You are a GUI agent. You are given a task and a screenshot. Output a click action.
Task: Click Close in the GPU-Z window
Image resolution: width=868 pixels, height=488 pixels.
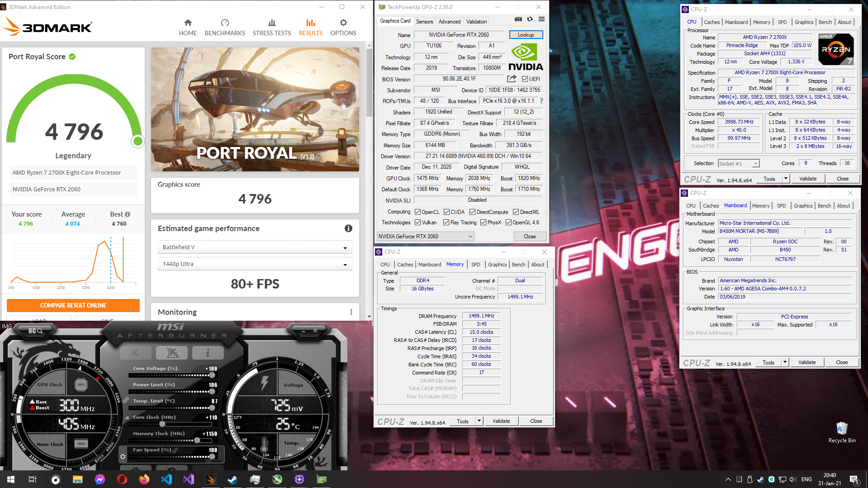tap(530, 237)
